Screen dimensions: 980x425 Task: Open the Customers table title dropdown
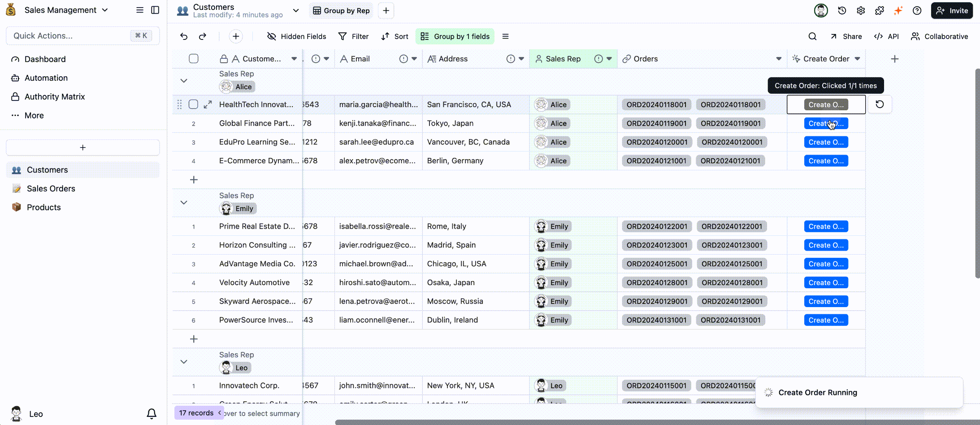(x=296, y=10)
